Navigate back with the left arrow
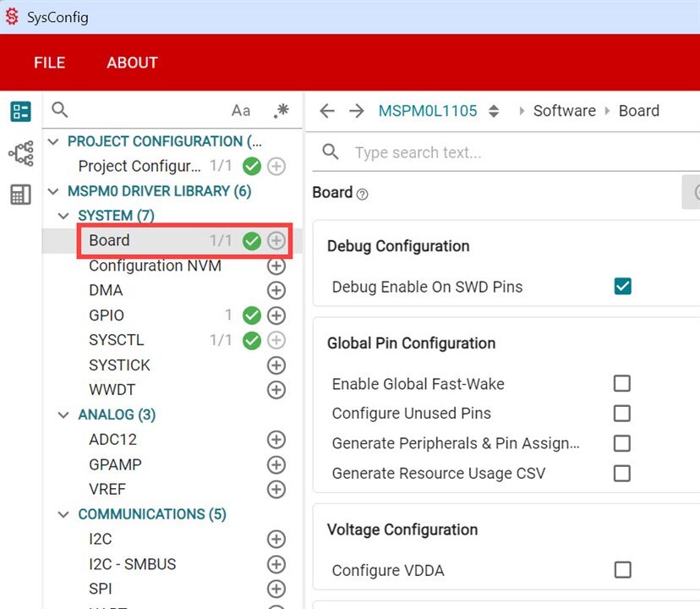 [x=327, y=111]
